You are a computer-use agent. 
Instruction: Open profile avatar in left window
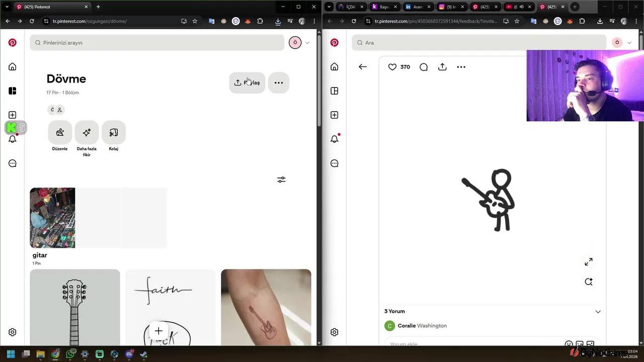tap(295, 43)
